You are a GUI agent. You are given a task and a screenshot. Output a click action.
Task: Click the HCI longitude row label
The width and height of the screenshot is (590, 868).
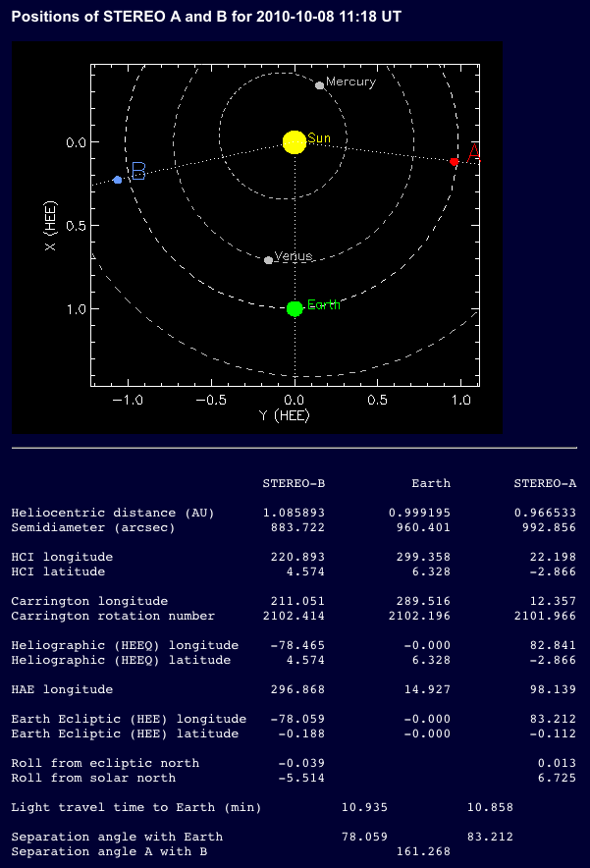(x=62, y=557)
